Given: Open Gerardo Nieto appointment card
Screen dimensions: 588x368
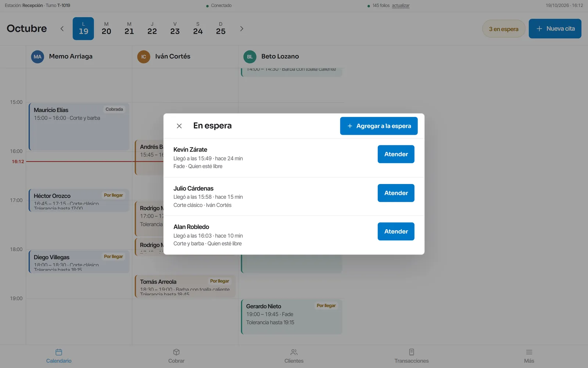Looking at the screenshot, I should pos(291,317).
